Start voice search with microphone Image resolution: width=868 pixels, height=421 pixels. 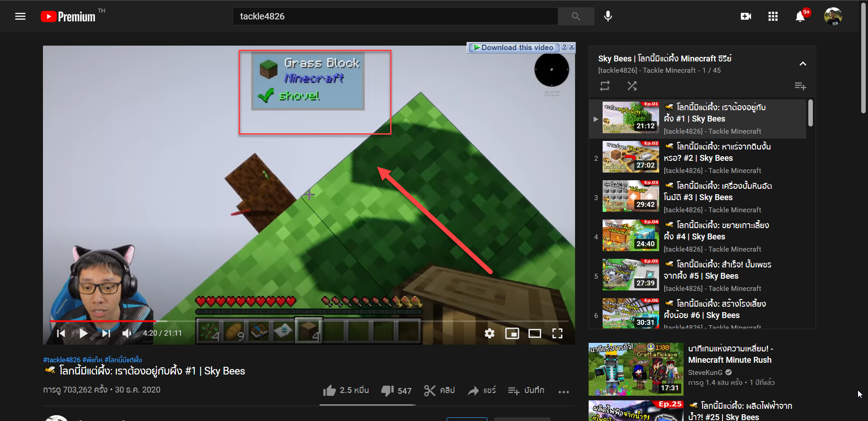tap(608, 16)
